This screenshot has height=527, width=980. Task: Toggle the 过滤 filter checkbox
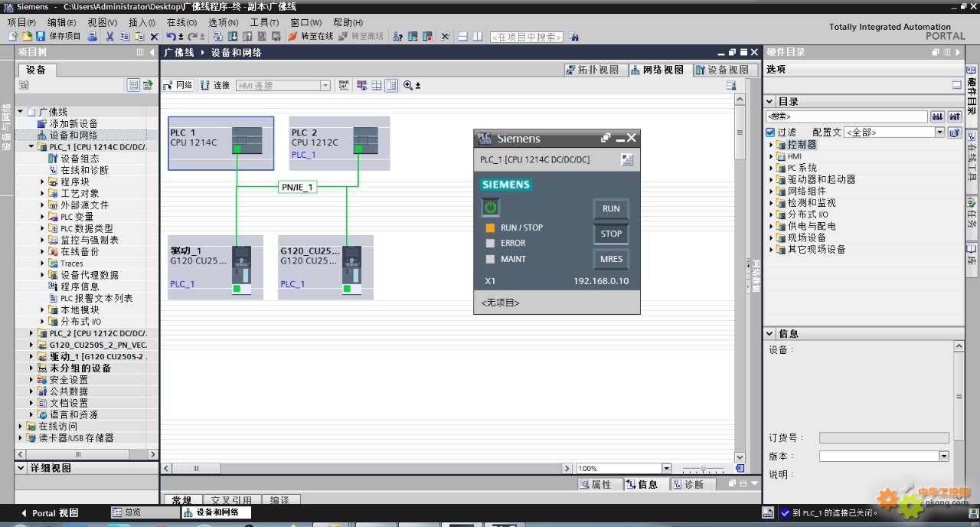click(770, 133)
